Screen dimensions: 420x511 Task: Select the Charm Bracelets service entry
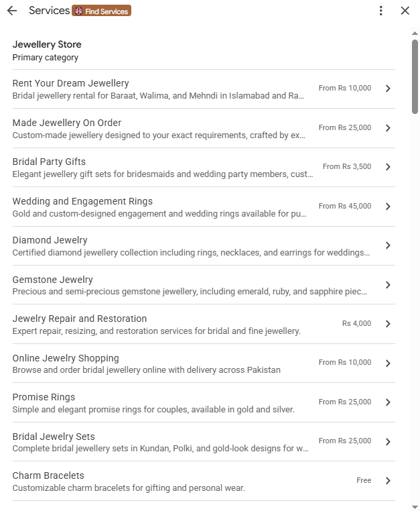coord(204,481)
